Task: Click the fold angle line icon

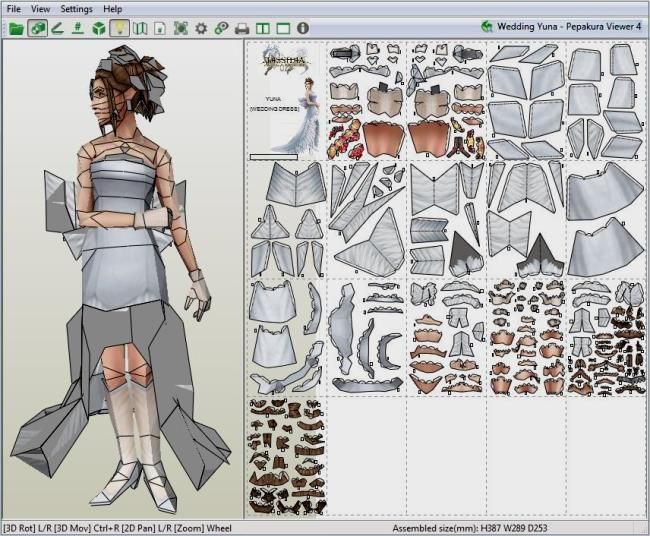Action: tap(57, 29)
